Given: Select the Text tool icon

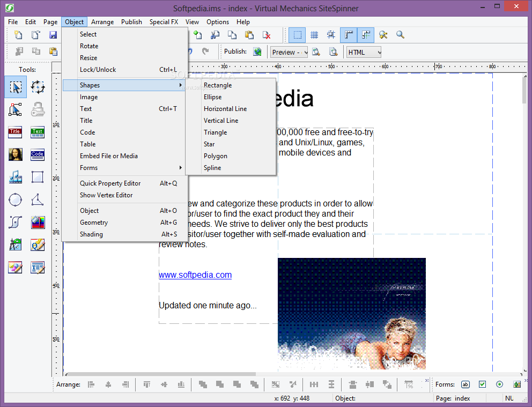Looking at the screenshot, I should (38, 132).
